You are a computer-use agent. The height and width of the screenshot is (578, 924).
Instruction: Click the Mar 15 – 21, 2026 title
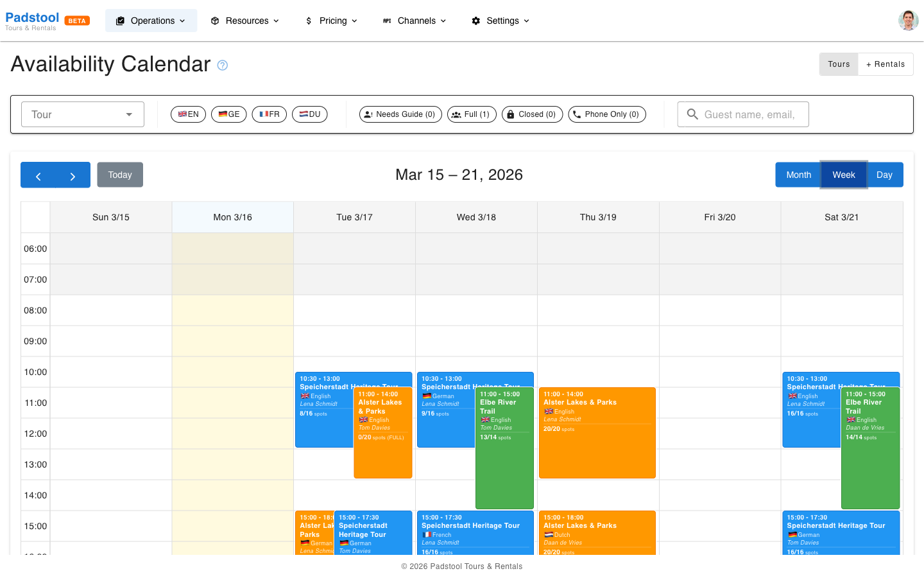coord(459,175)
